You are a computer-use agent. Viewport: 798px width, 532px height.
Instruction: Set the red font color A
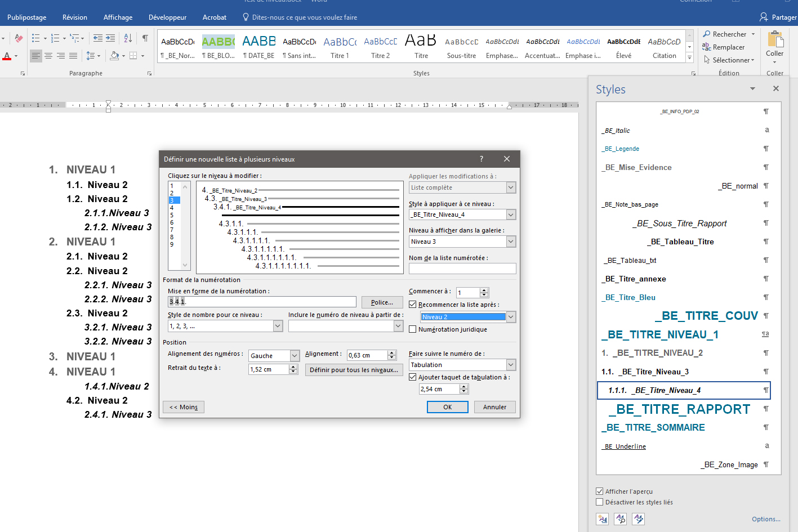[7, 56]
